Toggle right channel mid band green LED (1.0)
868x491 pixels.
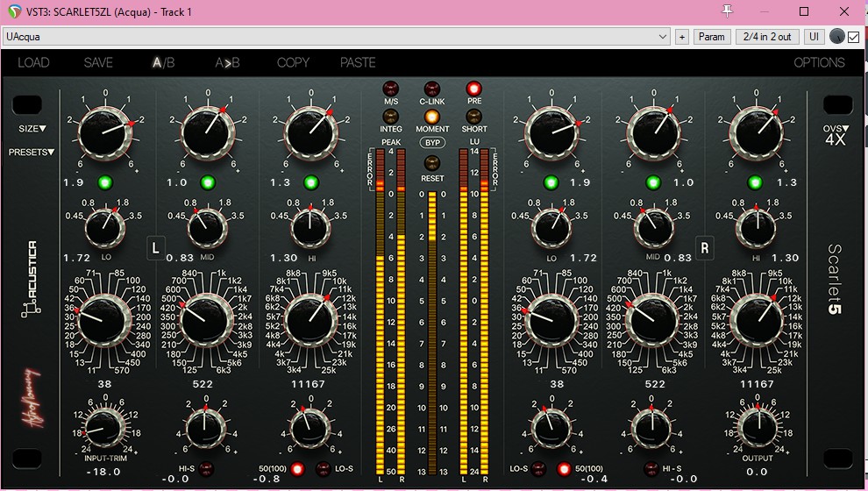[653, 182]
